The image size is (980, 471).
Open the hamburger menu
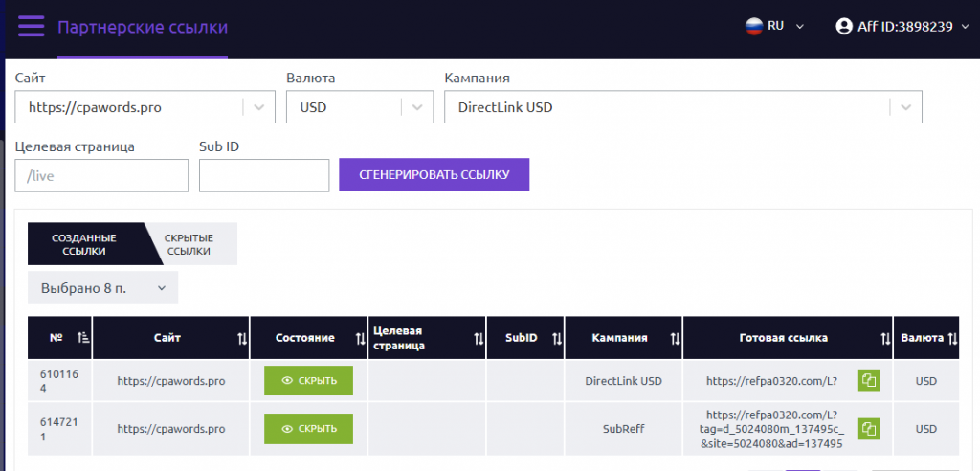tap(31, 26)
